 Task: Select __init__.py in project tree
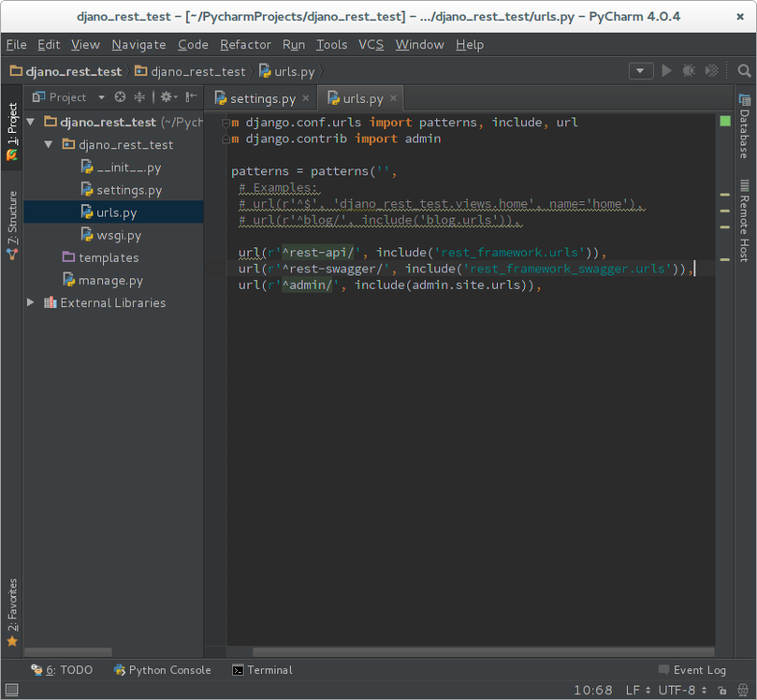122,168
